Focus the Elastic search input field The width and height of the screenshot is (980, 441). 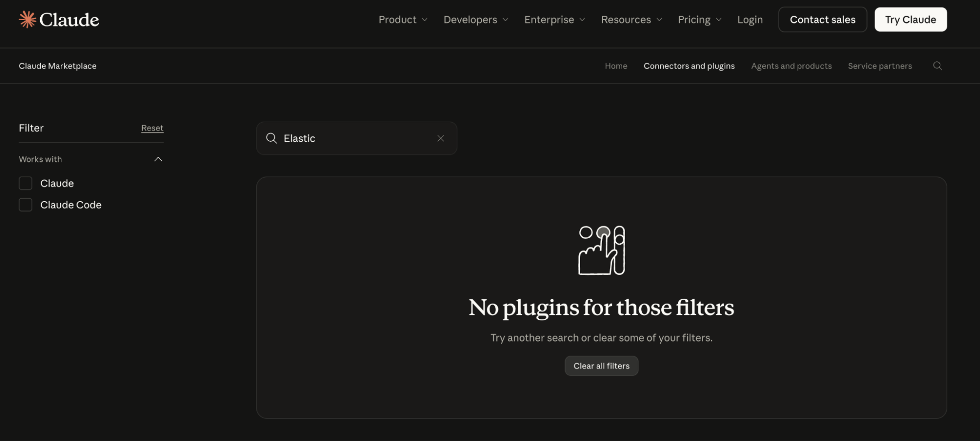356,138
